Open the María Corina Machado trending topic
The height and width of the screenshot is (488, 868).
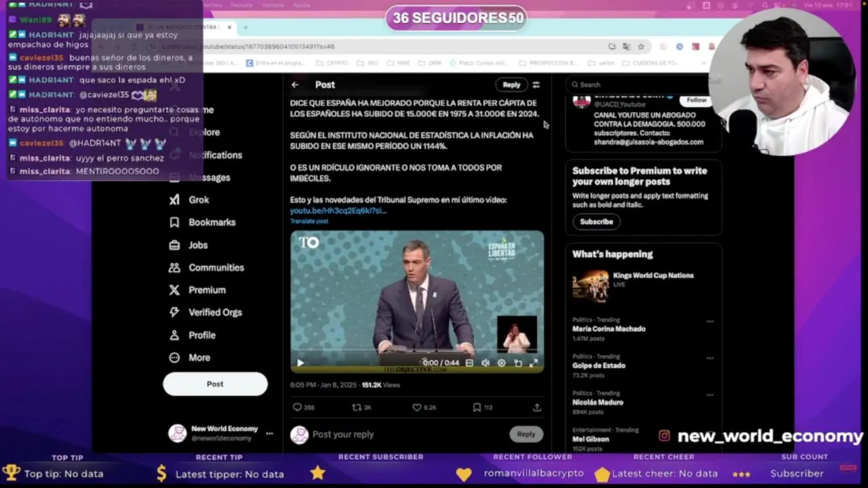tap(609, 329)
